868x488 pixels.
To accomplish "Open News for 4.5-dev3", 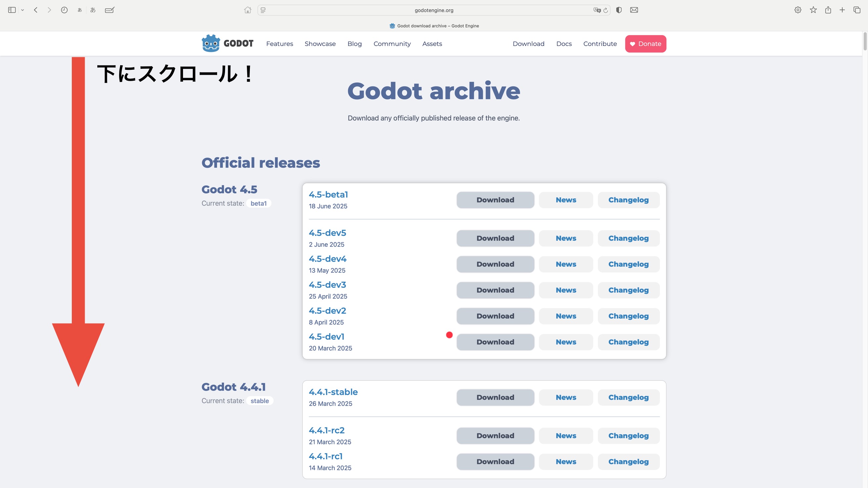I will tap(566, 290).
